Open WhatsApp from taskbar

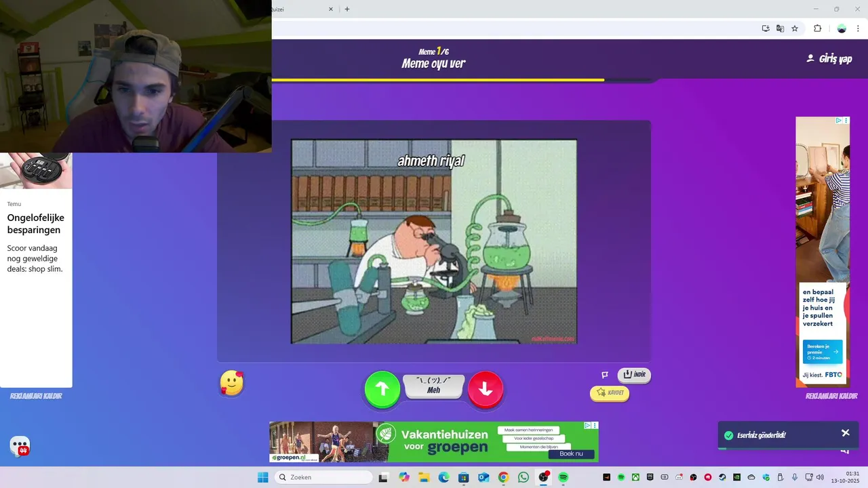(523, 477)
